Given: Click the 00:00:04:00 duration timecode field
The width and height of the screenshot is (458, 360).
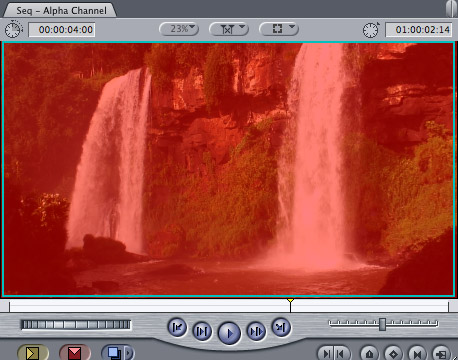Looking at the screenshot, I should [62, 30].
